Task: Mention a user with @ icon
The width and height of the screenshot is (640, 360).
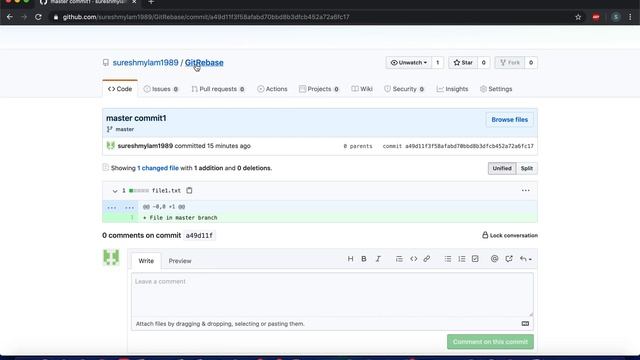Action: point(494,259)
